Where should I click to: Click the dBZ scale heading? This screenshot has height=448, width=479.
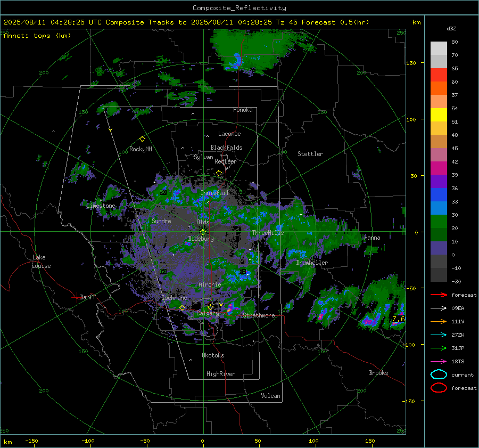tap(451, 28)
